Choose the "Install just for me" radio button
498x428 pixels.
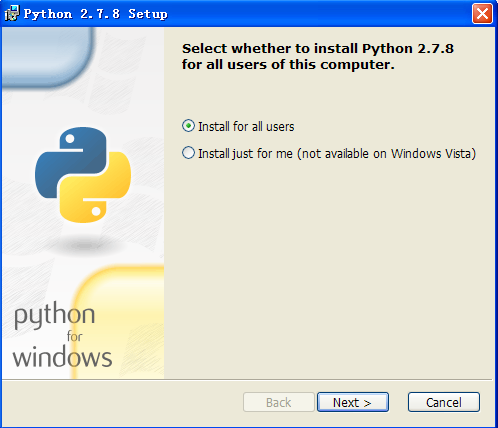point(188,153)
